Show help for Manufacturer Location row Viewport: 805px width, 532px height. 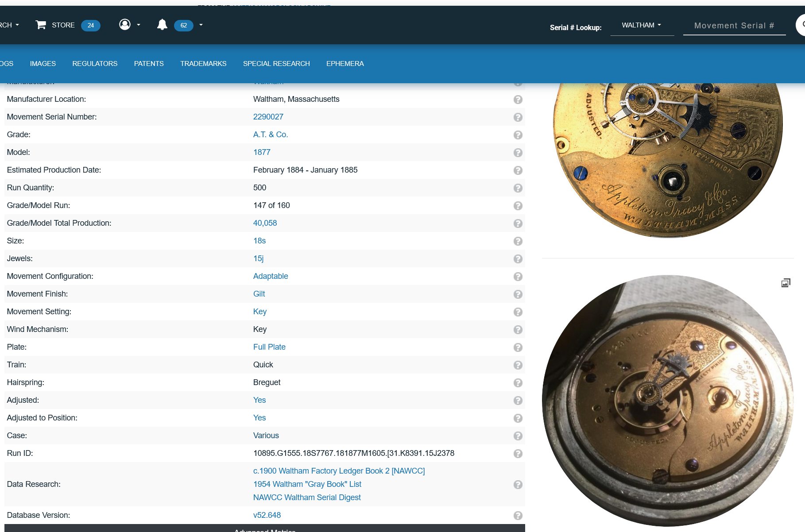(518, 100)
